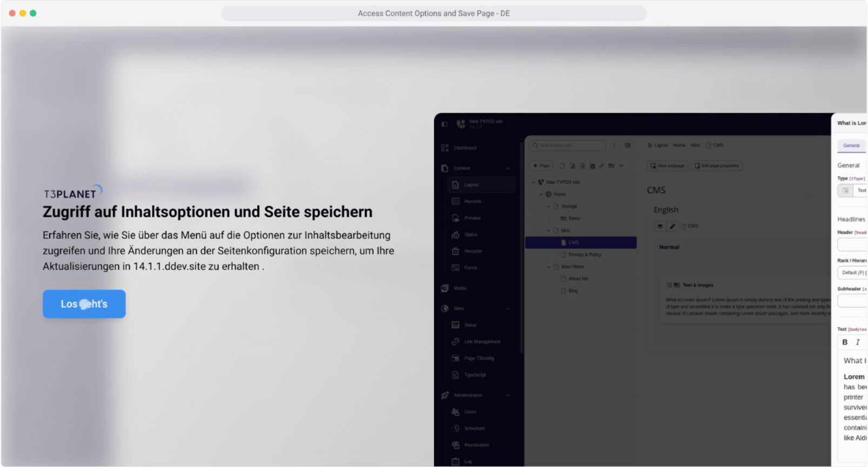Click the pencil edit icon
This screenshot has width=868, height=467.
click(x=672, y=226)
